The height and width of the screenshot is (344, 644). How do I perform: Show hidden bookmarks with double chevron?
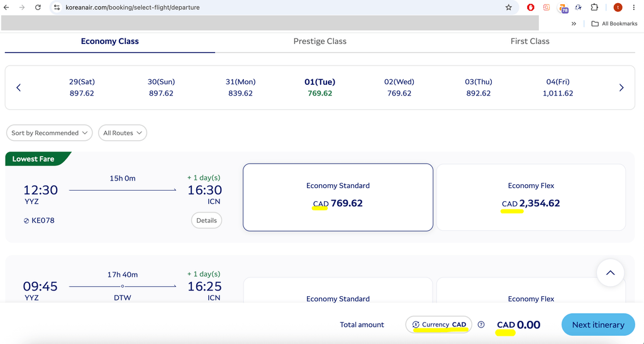[x=574, y=24]
